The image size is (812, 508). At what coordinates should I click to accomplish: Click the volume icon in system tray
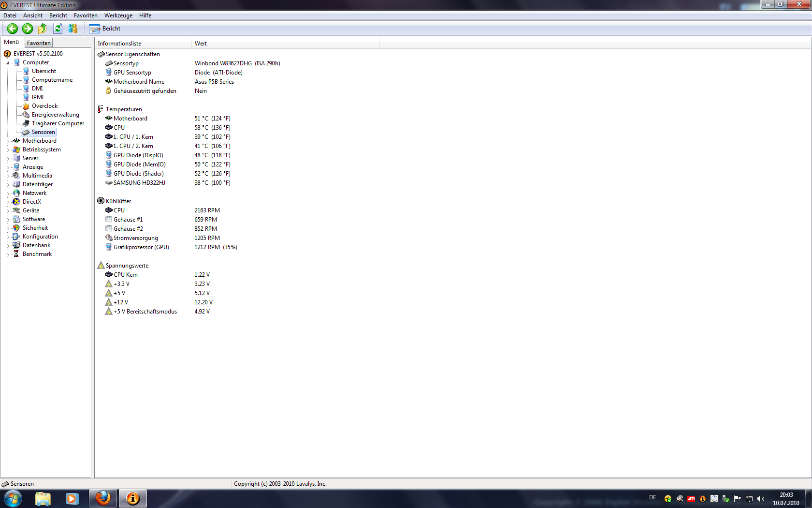point(761,499)
